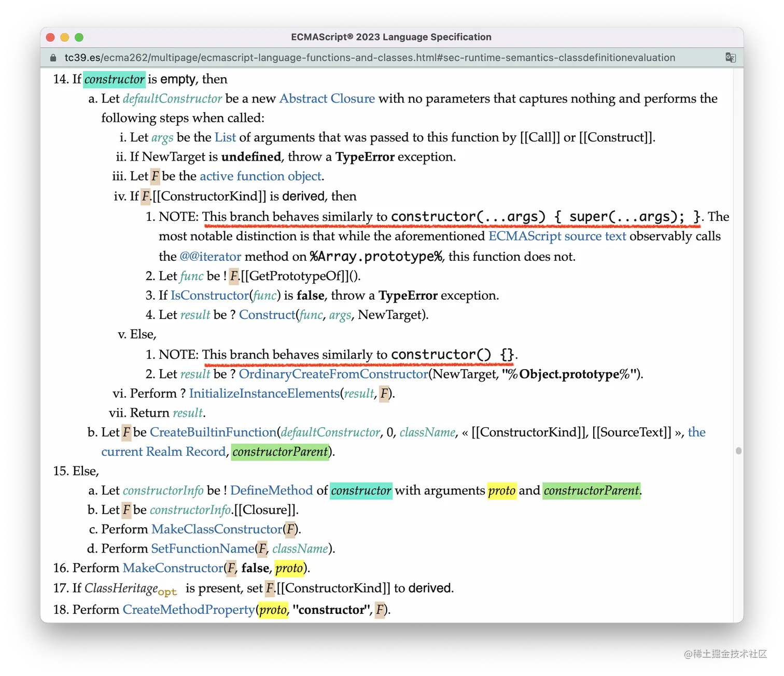Click the Construct link in step 4
The image size is (784, 676).
(x=267, y=315)
